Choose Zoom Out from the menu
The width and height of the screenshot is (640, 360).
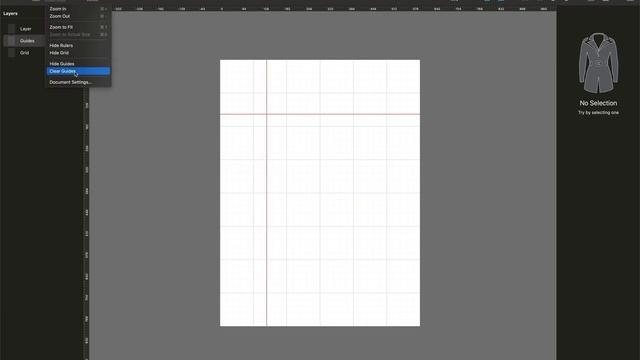click(x=78, y=16)
